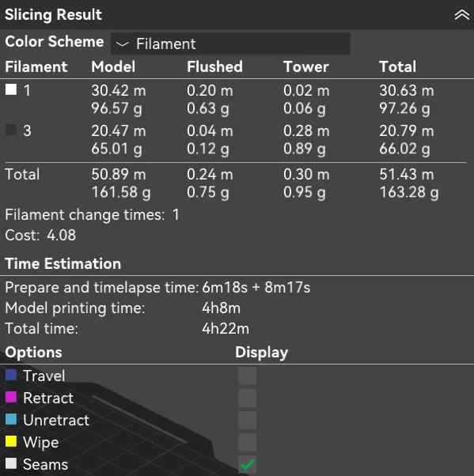Viewport: 474px width, 476px height.
Task: Collapse the Slicing Result panel
Action: point(461,14)
